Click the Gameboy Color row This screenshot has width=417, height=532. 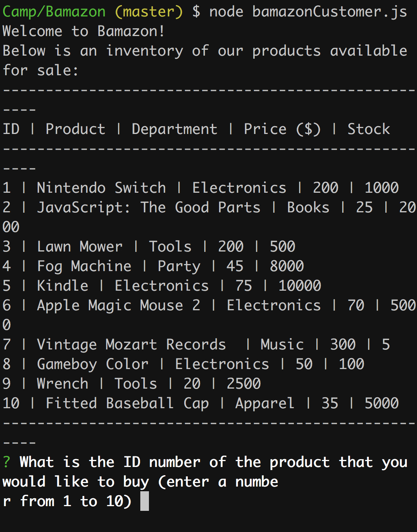(x=183, y=364)
